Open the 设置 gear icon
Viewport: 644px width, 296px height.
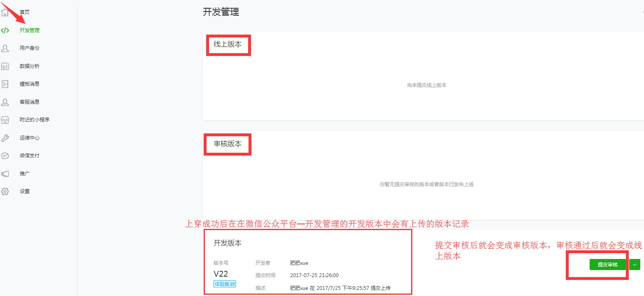point(5,191)
